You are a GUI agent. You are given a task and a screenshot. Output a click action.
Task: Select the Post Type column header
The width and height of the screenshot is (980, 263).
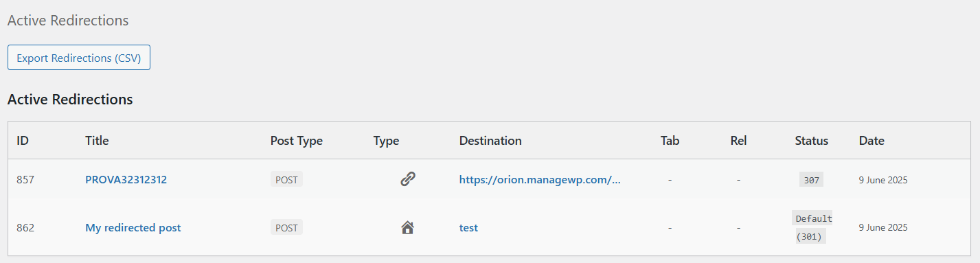tap(297, 141)
